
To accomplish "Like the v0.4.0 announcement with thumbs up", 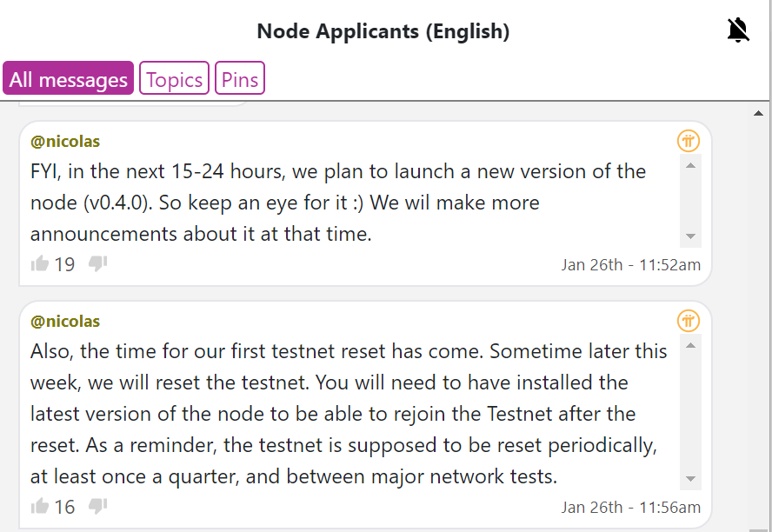I will [x=40, y=263].
